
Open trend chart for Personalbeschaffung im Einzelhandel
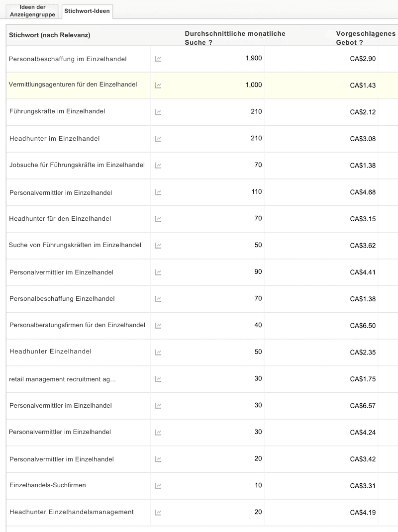[x=158, y=58]
